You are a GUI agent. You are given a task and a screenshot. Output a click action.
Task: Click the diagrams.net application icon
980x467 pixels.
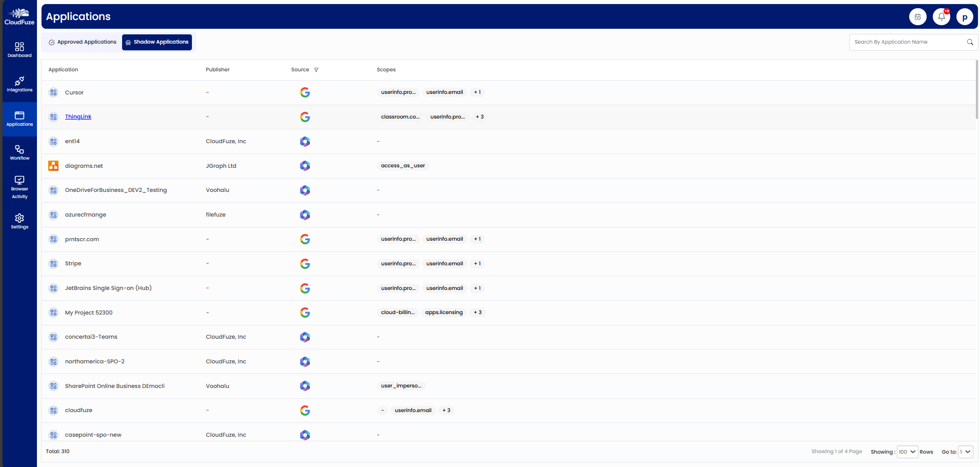click(53, 166)
